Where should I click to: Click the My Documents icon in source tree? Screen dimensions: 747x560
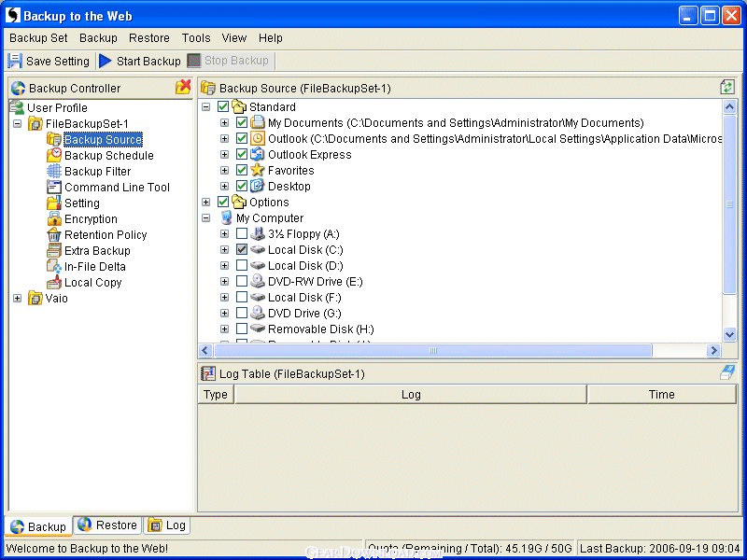[258, 122]
